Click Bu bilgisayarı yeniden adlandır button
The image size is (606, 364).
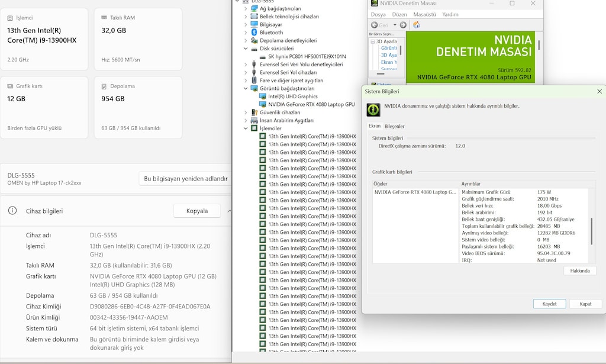tap(185, 179)
